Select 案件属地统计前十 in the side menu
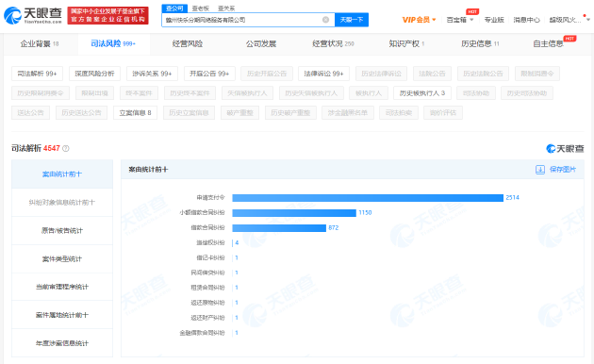Viewport: 594px width, 364px height. [x=62, y=315]
